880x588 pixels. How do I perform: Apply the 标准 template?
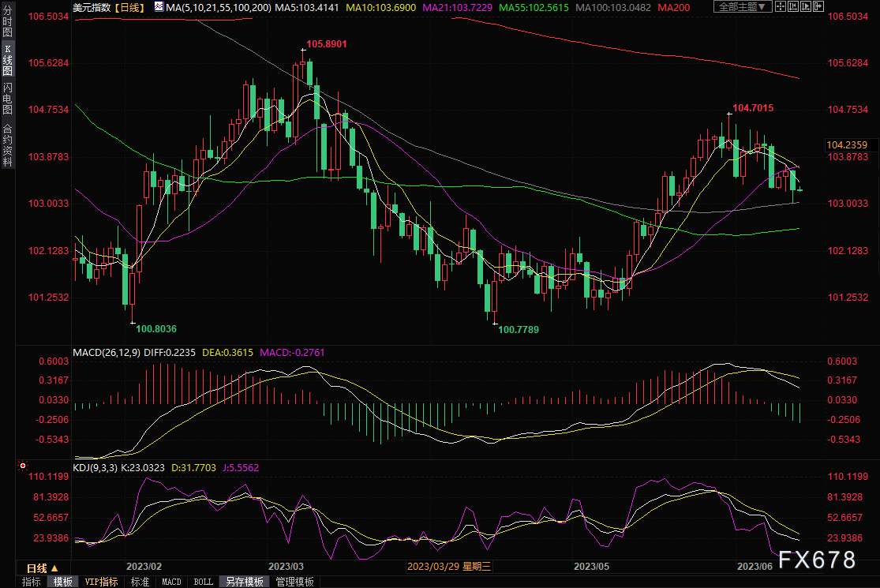point(140,582)
